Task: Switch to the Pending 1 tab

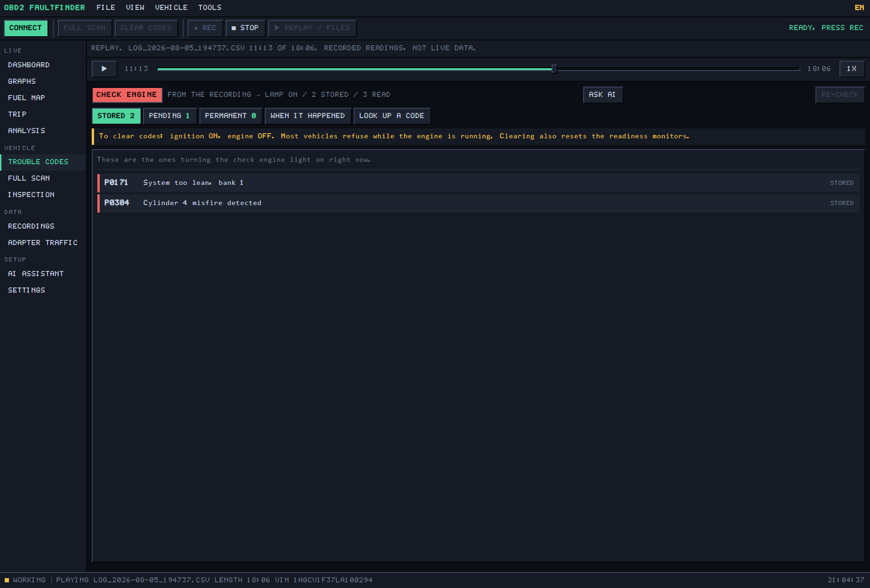Action: pos(169,116)
